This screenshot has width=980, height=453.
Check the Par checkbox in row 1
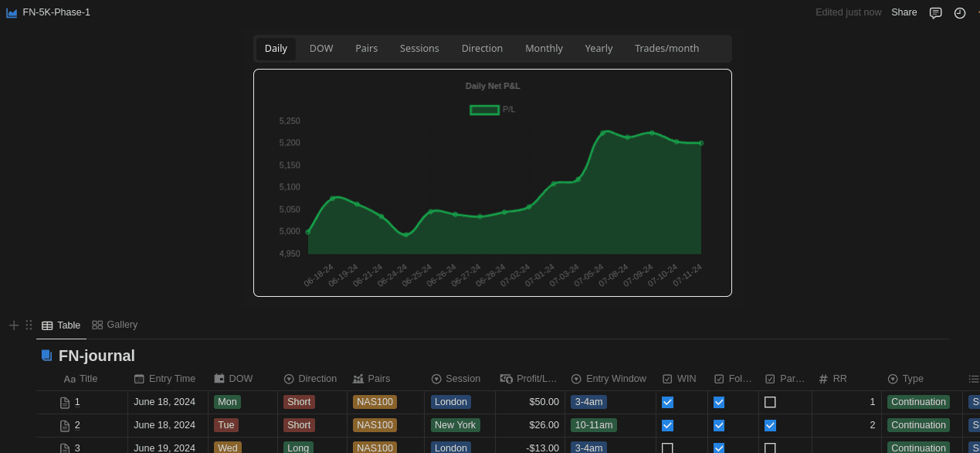coord(770,402)
